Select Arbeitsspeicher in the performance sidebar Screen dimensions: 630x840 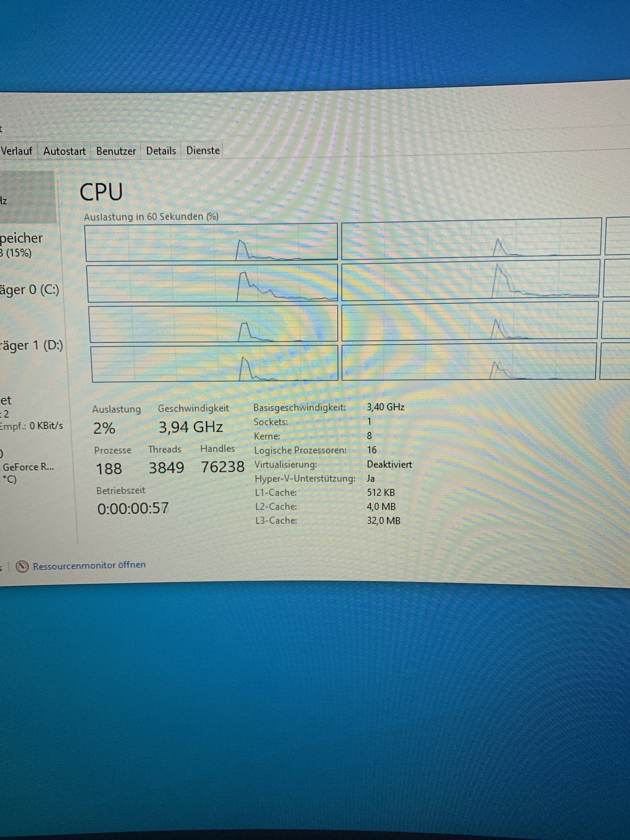[21, 245]
